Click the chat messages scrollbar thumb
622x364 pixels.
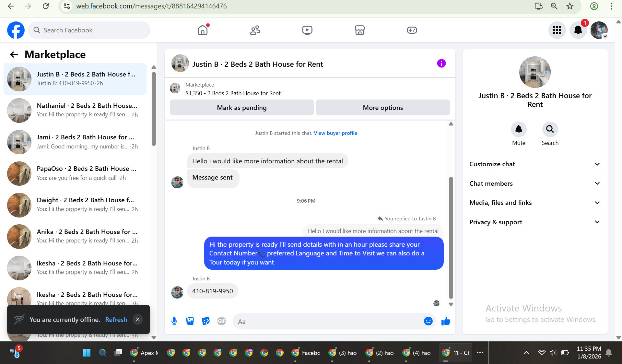click(x=451, y=238)
